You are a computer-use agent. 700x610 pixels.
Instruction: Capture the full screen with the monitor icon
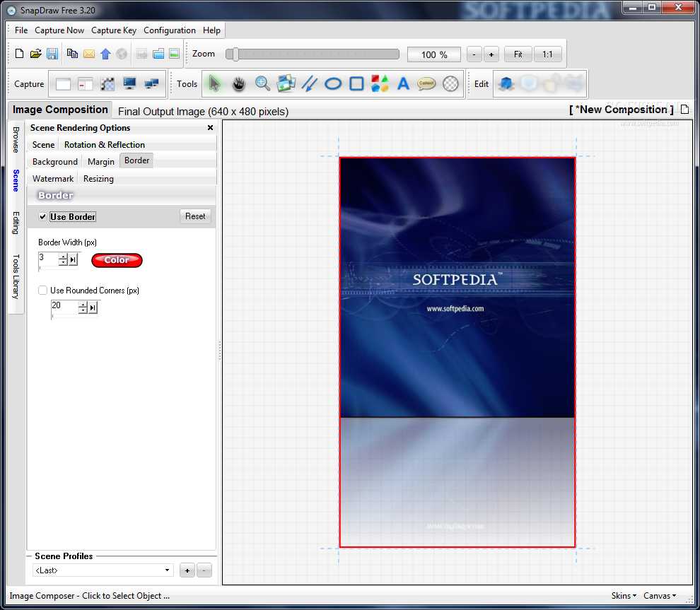[x=129, y=84]
